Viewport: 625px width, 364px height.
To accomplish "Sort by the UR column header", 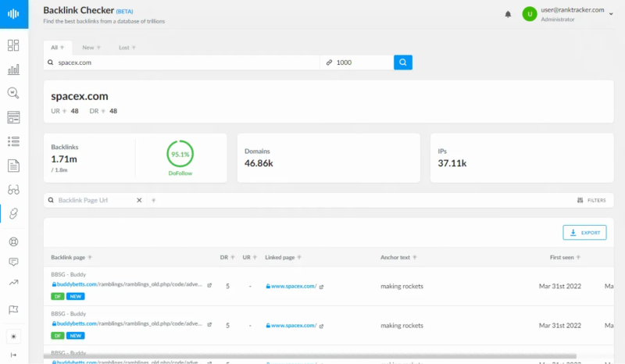I will [x=249, y=258].
